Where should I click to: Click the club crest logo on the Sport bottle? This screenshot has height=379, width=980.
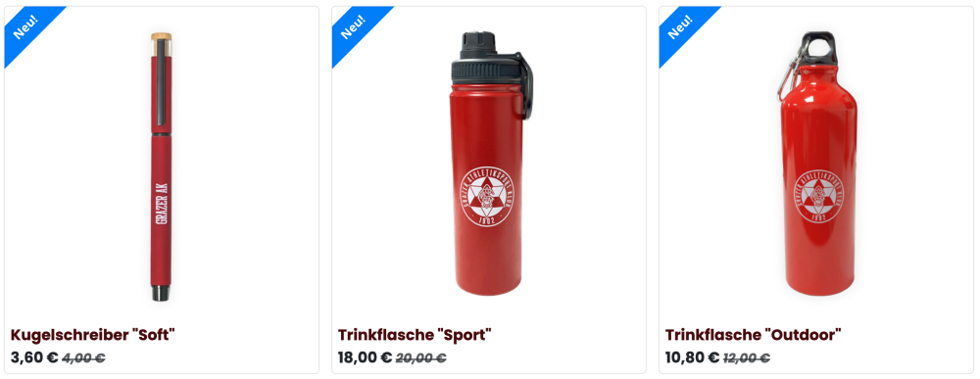click(487, 199)
